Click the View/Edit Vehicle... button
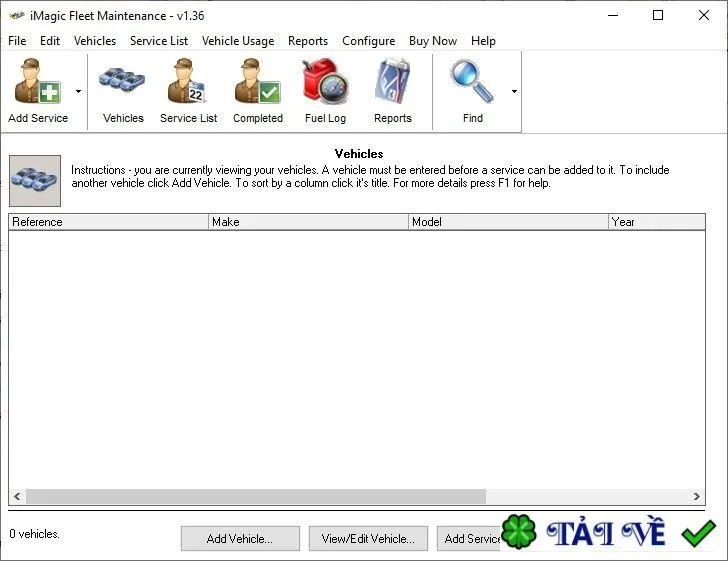The width and height of the screenshot is (728, 561). (368, 538)
